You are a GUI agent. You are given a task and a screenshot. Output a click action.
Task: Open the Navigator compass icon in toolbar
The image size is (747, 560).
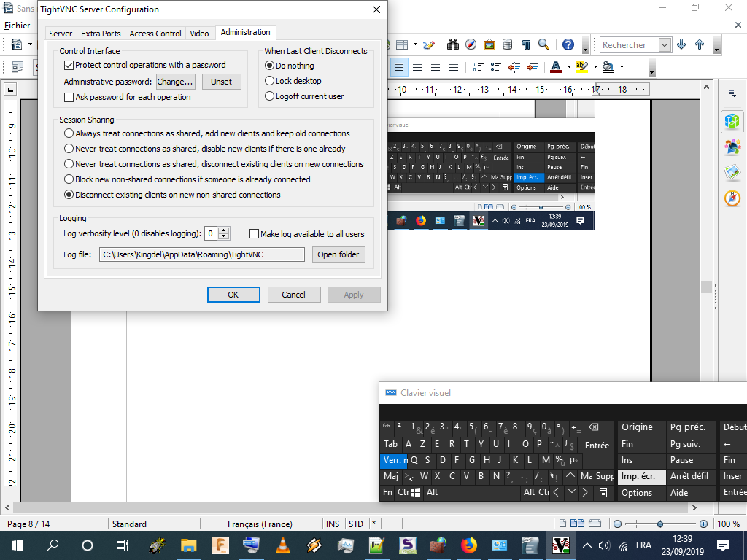click(471, 44)
